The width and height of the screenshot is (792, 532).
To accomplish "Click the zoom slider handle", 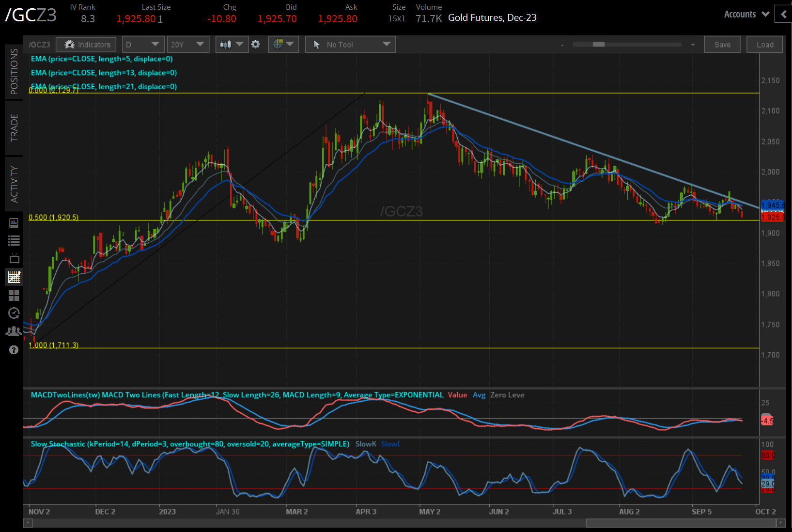I will 599,45.
